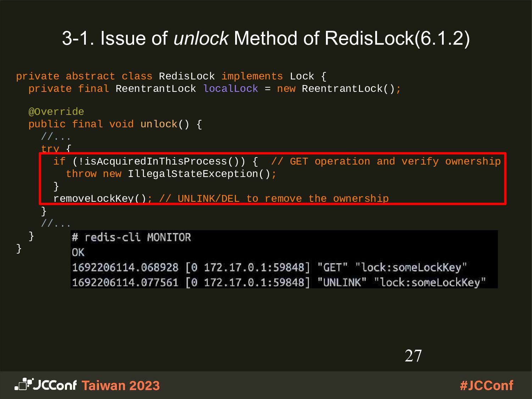Click 'throw new IllegalStateException();' line
The image size is (532, 399).
(x=171, y=174)
